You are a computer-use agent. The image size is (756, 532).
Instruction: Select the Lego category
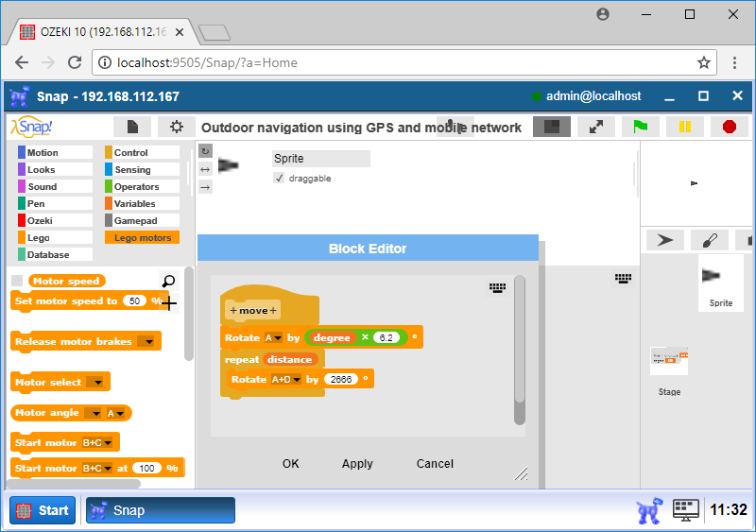tap(55, 237)
